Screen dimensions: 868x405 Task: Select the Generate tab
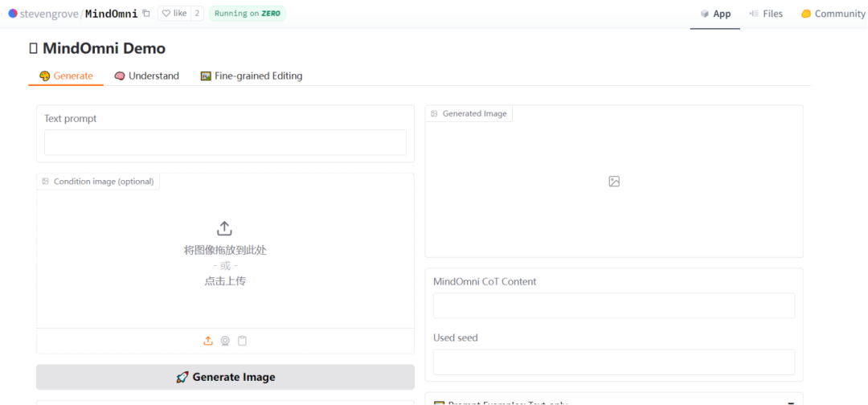click(66, 76)
